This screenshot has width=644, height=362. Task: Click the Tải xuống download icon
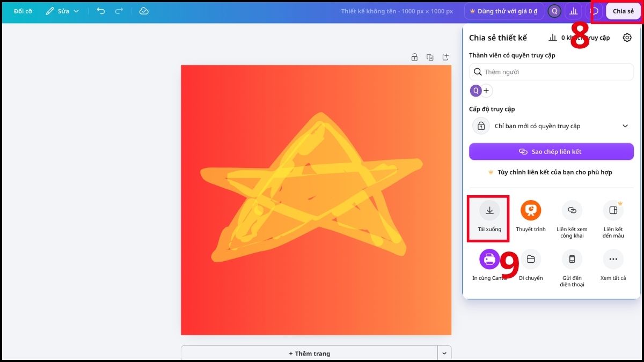489,210
